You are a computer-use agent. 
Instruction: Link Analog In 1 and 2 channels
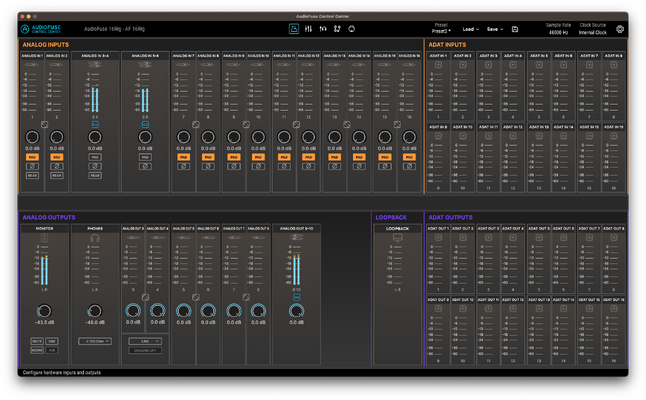44,124
